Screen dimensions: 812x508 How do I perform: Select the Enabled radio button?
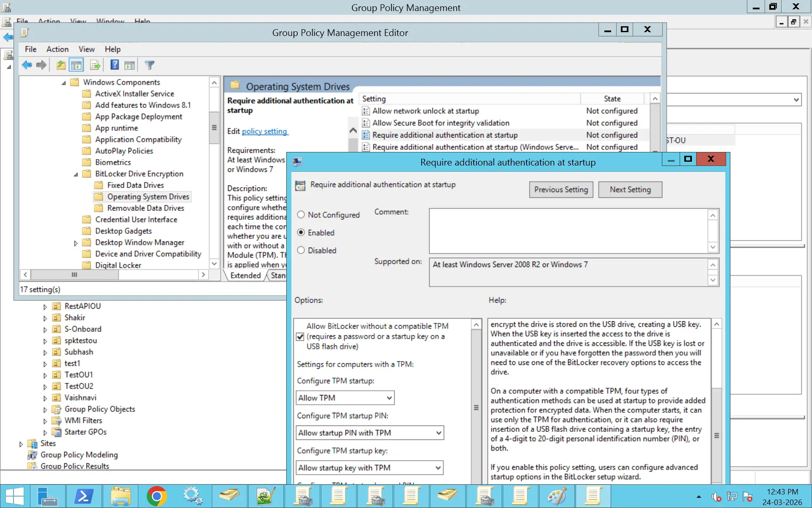(301, 232)
